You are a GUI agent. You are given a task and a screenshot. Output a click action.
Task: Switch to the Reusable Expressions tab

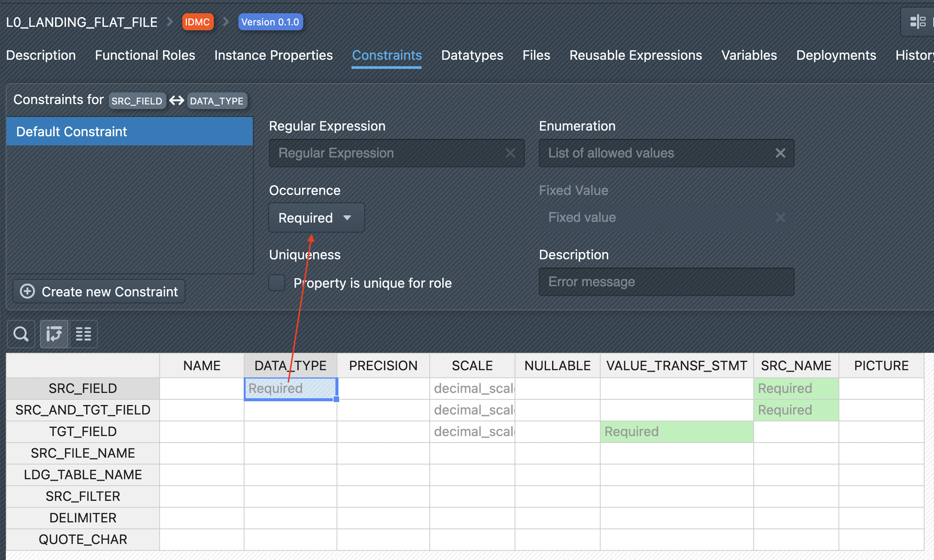(x=635, y=55)
